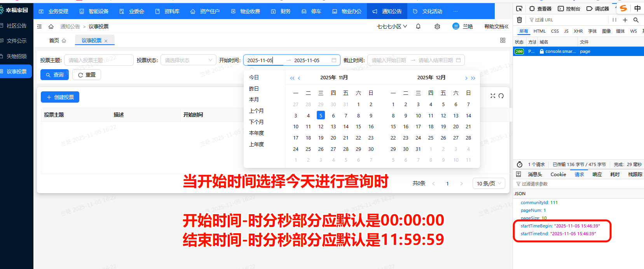Open settings via the gear icon
This screenshot has height=269, width=644.
pyautogui.click(x=437, y=26)
